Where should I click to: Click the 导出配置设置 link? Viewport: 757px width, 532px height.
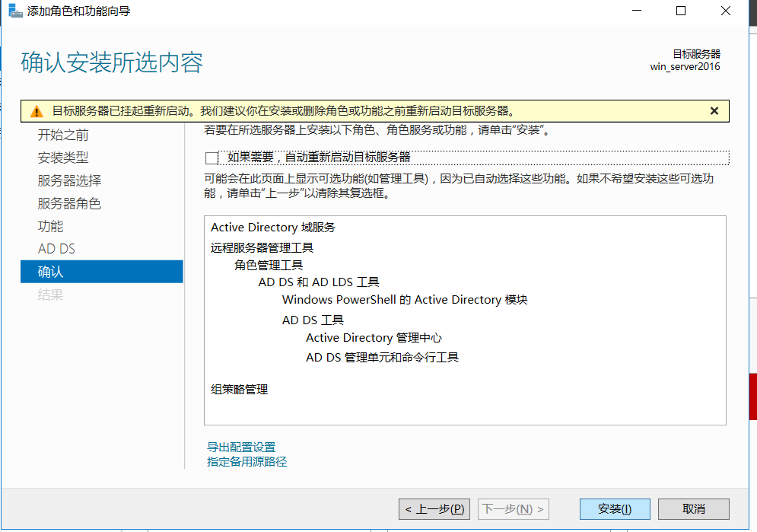(x=241, y=447)
